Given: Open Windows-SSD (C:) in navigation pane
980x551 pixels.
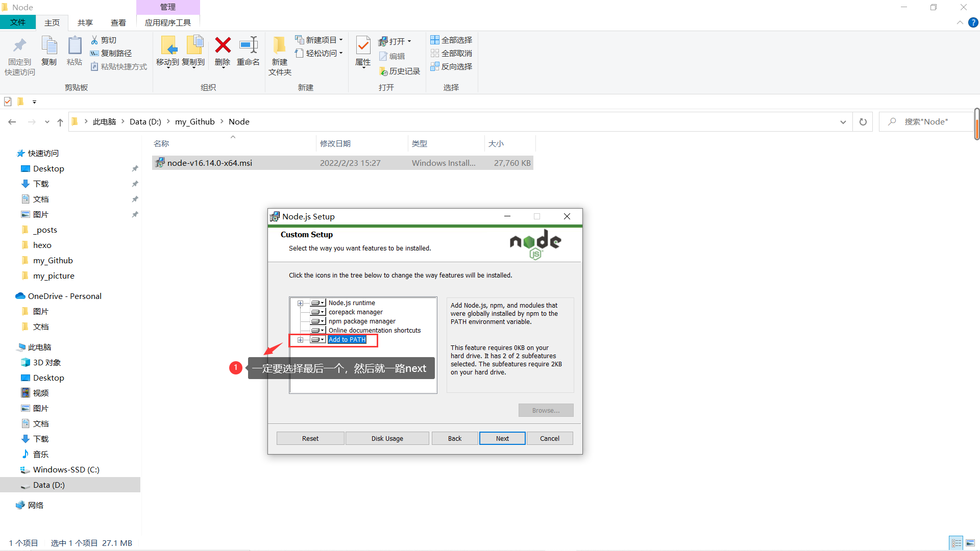Looking at the screenshot, I should pyautogui.click(x=66, y=469).
